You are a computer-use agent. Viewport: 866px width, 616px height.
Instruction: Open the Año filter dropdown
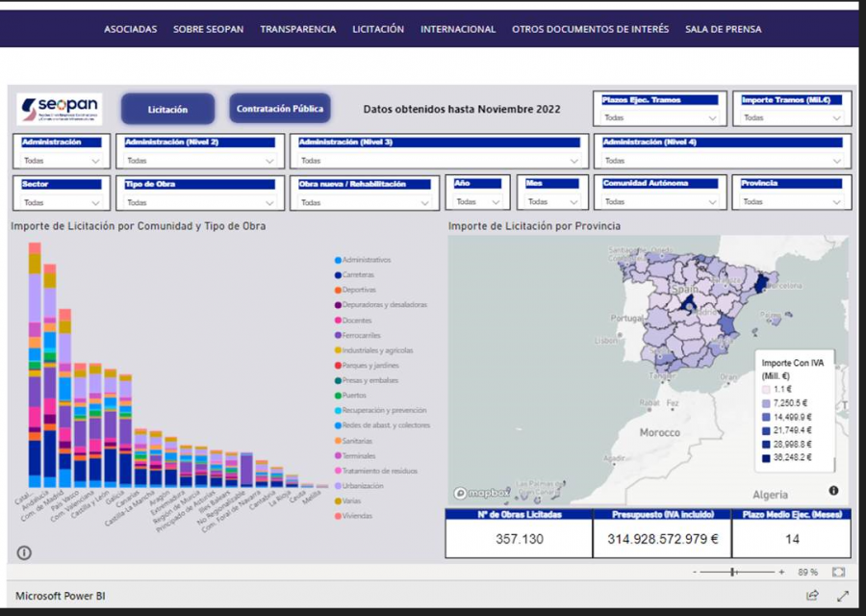pyautogui.click(x=477, y=202)
